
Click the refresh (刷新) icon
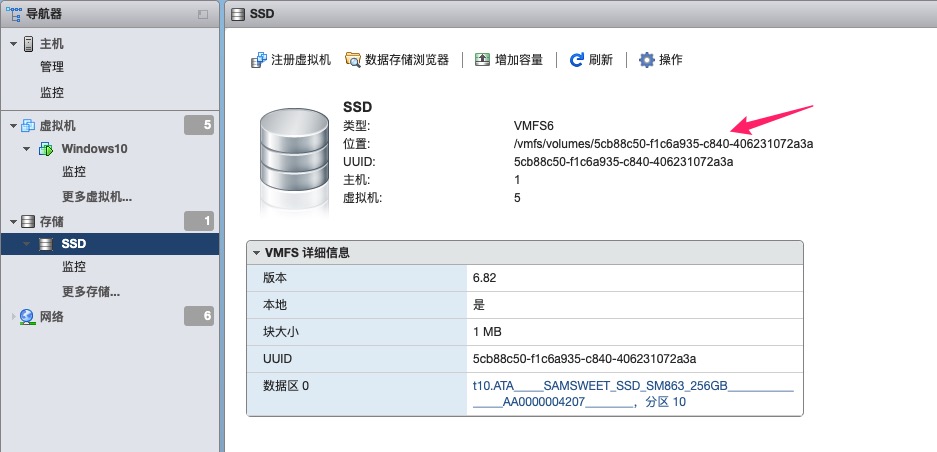coord(577,60)
